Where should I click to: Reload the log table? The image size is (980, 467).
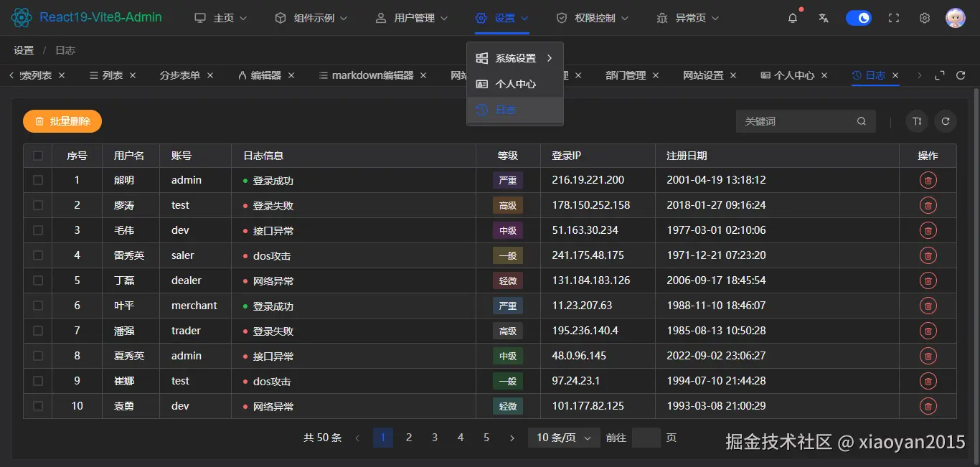pos(946,121)
